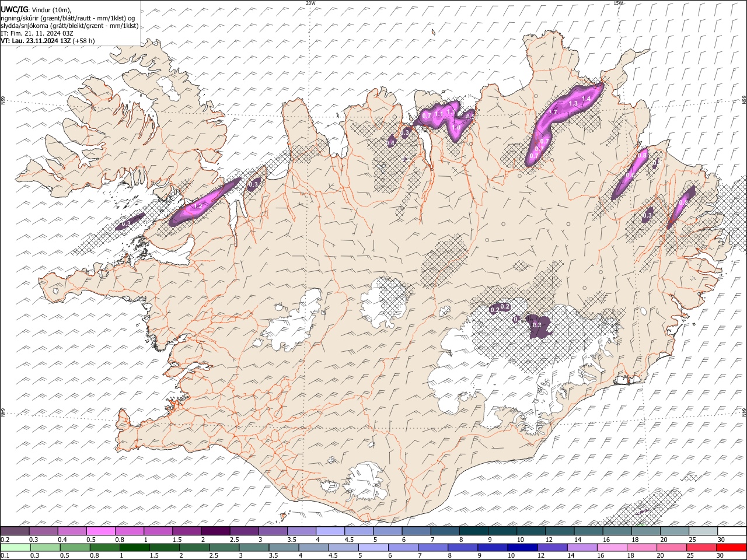The height and width of the screenshot is (560, 747).
Task: Click the top-scale swatch above the 0.2 label
Action: (15, 531)
